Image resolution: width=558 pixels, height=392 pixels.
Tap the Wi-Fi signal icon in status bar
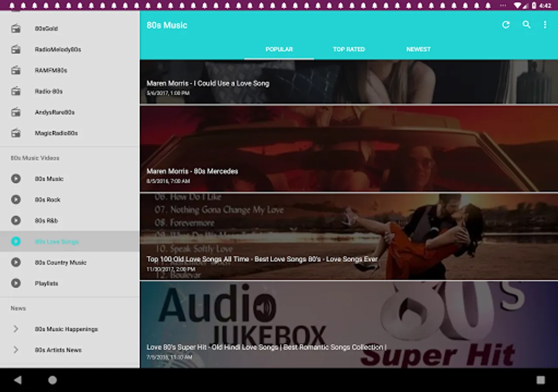[x=518, y=6]
